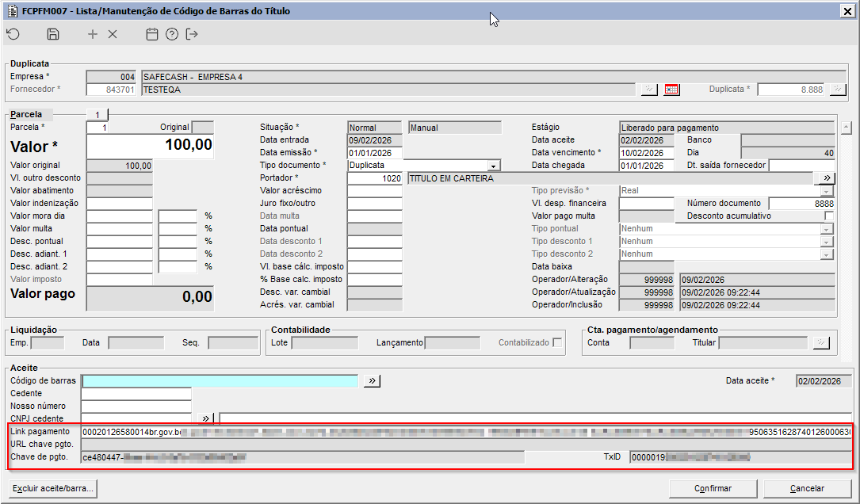Click the Valor mora dia percent field
Image resolution: width=860 pixels, height=504 pixels.
[x=178, y=216]
